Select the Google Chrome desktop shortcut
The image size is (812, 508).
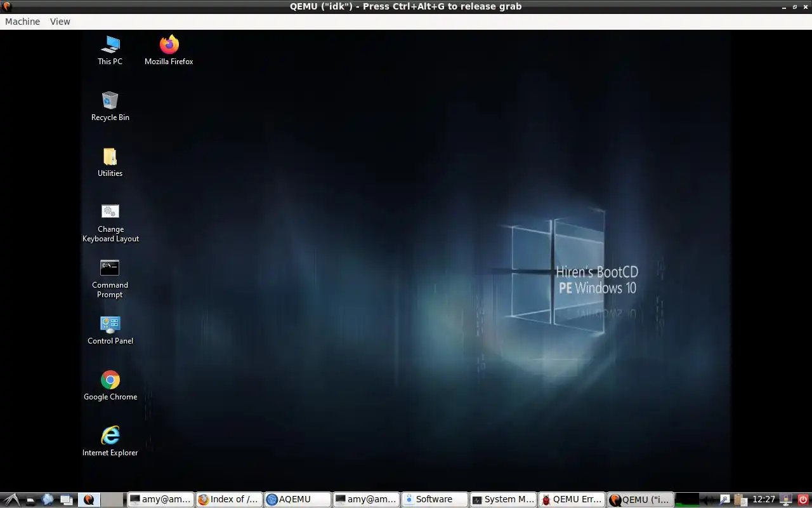[x=110, y=386]
